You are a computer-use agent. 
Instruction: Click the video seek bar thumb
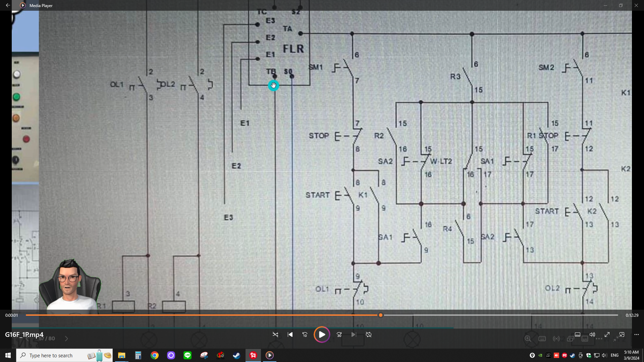(380, 315)
